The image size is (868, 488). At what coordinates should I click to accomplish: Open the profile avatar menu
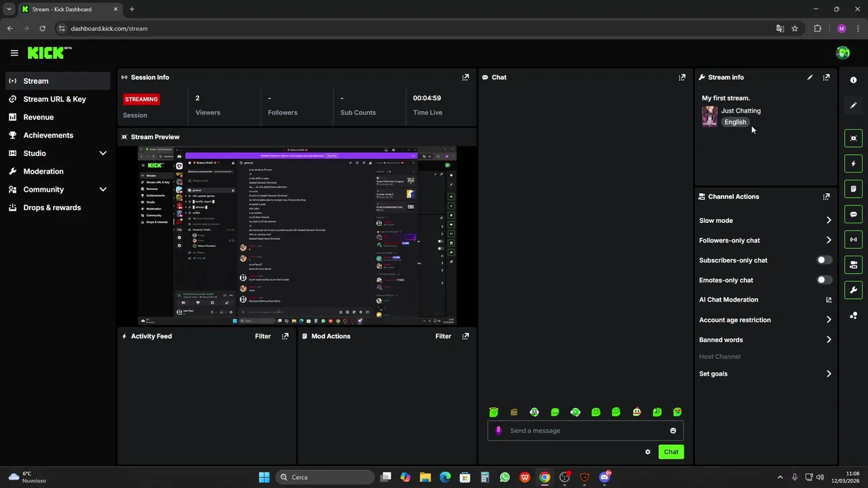(x=843, y=53)
